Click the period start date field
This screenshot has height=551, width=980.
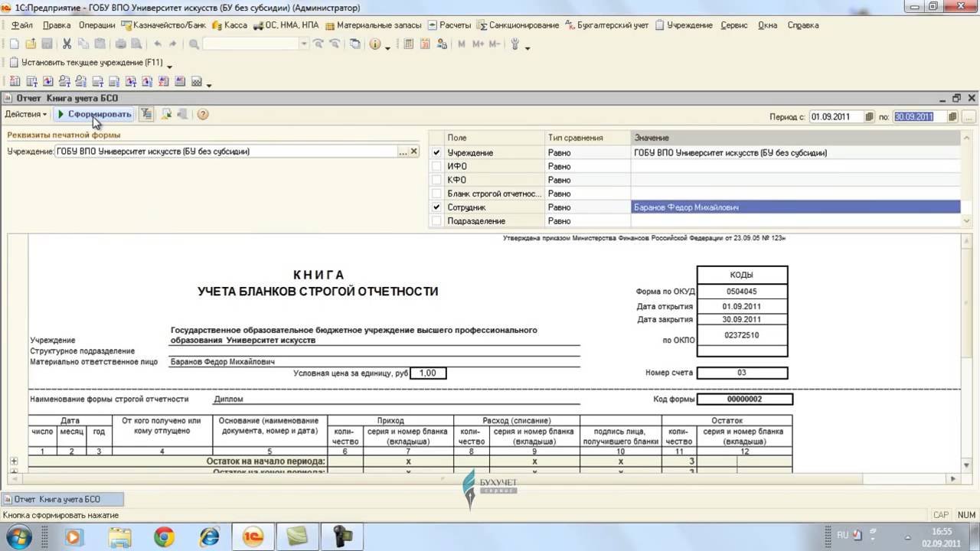[x=836, y=117]
